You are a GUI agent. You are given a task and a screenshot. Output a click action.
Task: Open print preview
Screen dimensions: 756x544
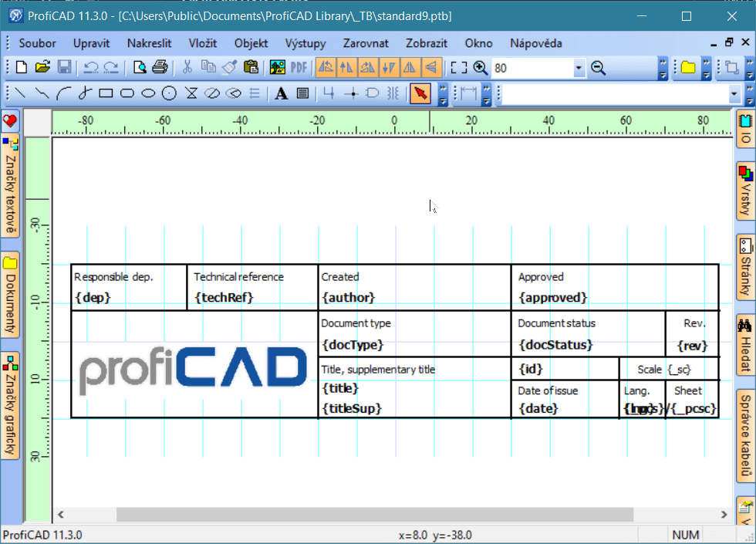click(140, 68)
